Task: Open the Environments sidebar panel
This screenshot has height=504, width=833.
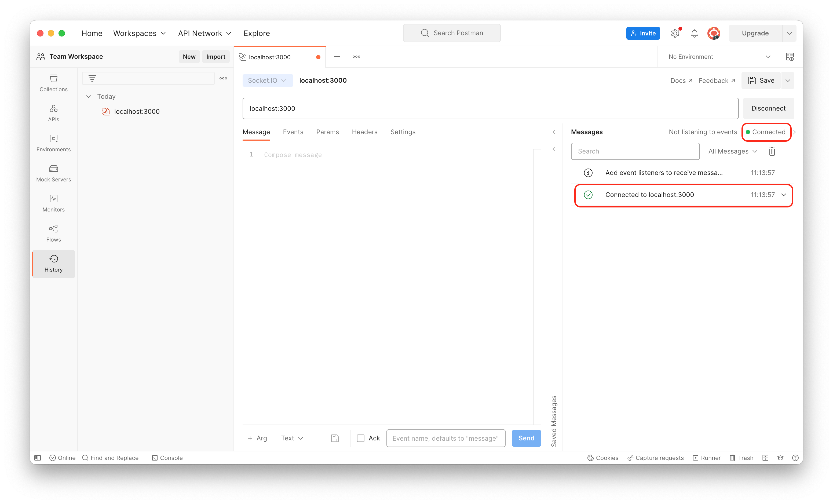Action: point(53,143)
